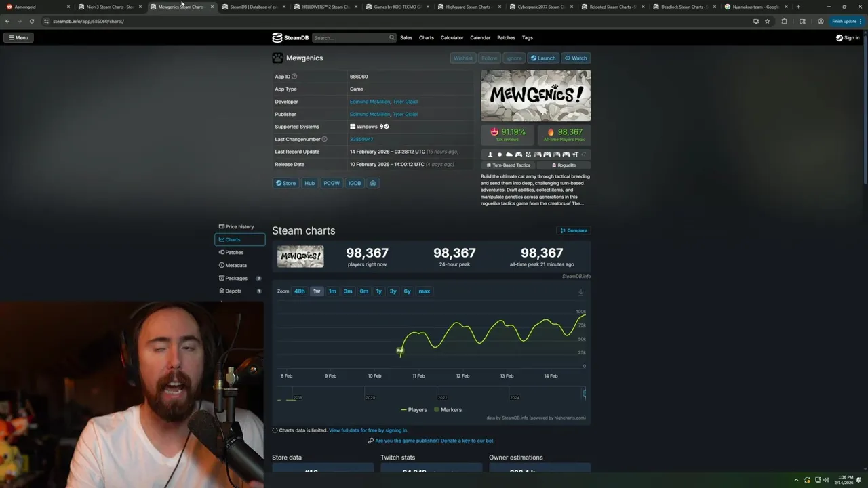Download the chart data icon
This screenshot has width=868, height=488.
[x=580, y=293]
